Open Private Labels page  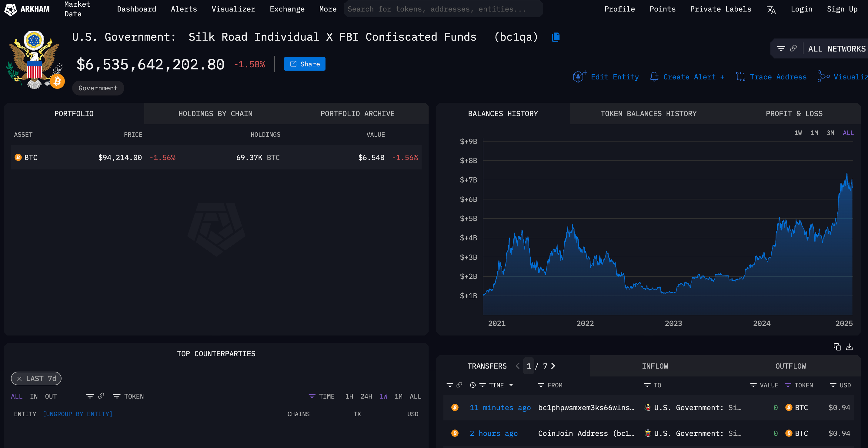(720, 9)
